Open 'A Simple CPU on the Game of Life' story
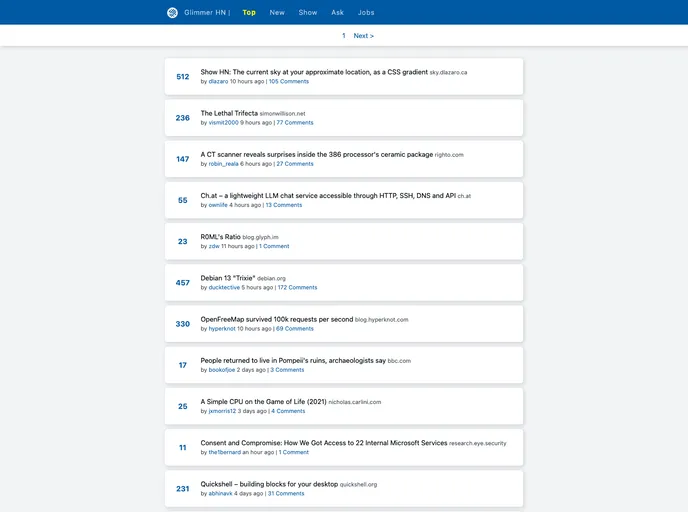This screenshot has width=688, height=512. [x=263, y=402]
